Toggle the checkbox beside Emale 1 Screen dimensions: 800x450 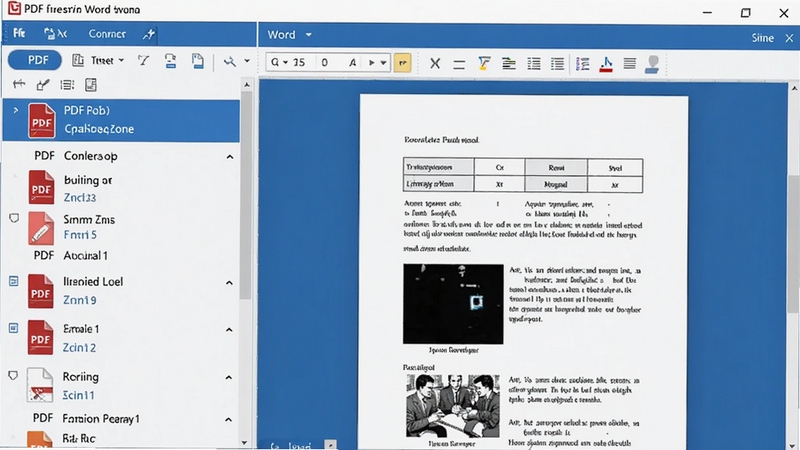14,328
